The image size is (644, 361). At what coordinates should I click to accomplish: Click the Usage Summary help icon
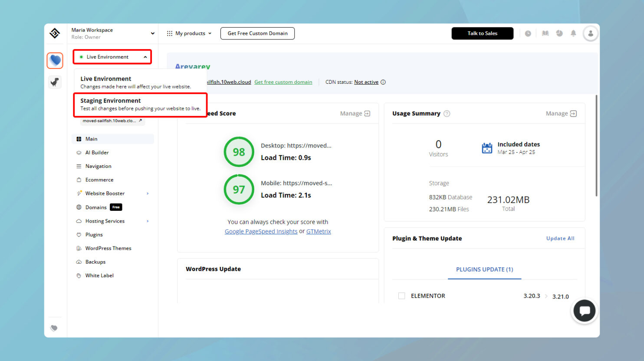point(447,113)
